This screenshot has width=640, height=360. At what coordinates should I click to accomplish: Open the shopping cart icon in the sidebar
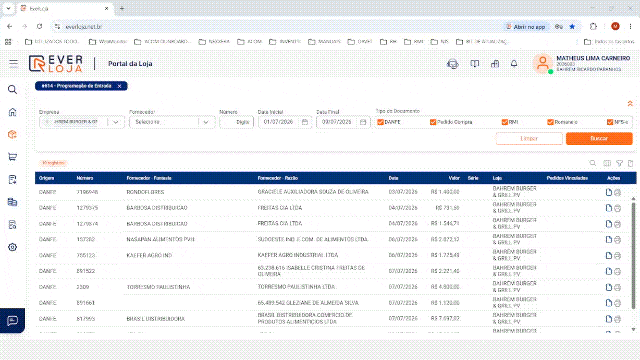[12, 157]
